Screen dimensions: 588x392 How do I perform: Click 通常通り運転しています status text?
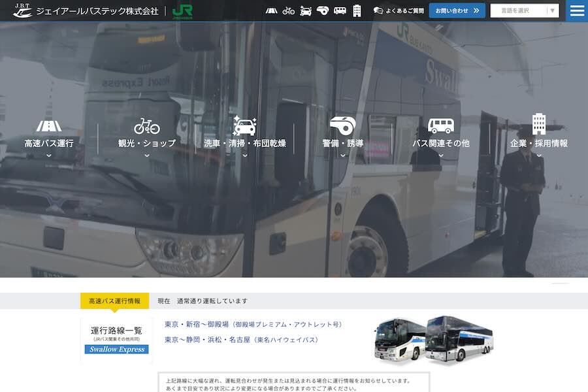point(212,301)
